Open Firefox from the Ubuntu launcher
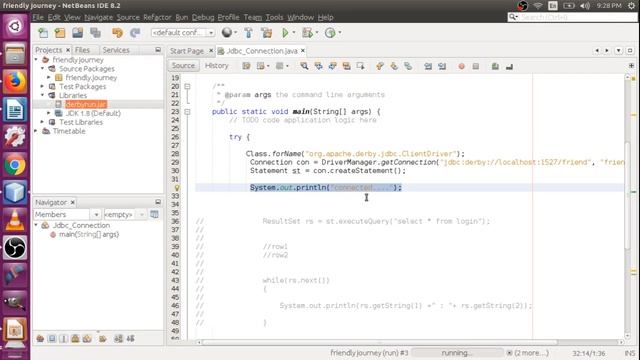Screen dimensions: 640x360 [x=15, y=82]
